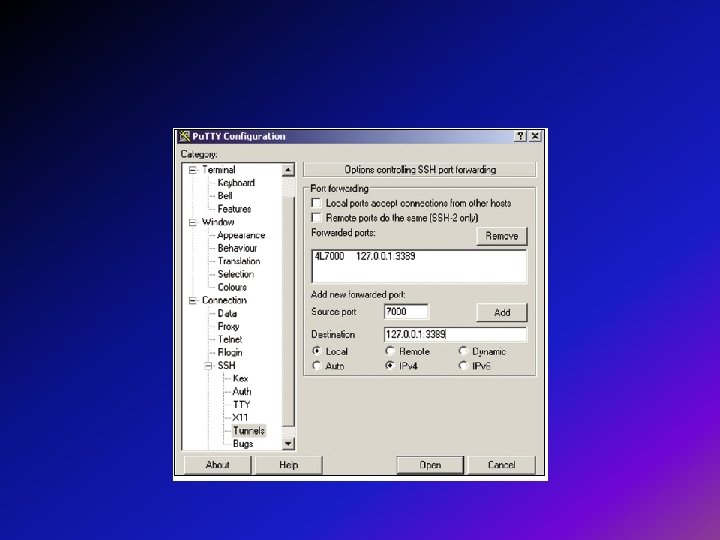Open the Bugs category
The height and width of the screenshot is (540, 720).
point(243,444)
